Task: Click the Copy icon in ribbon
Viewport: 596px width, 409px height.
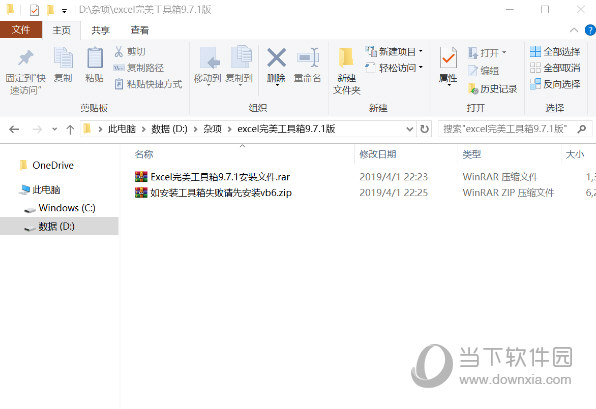Action: [63, 58]
